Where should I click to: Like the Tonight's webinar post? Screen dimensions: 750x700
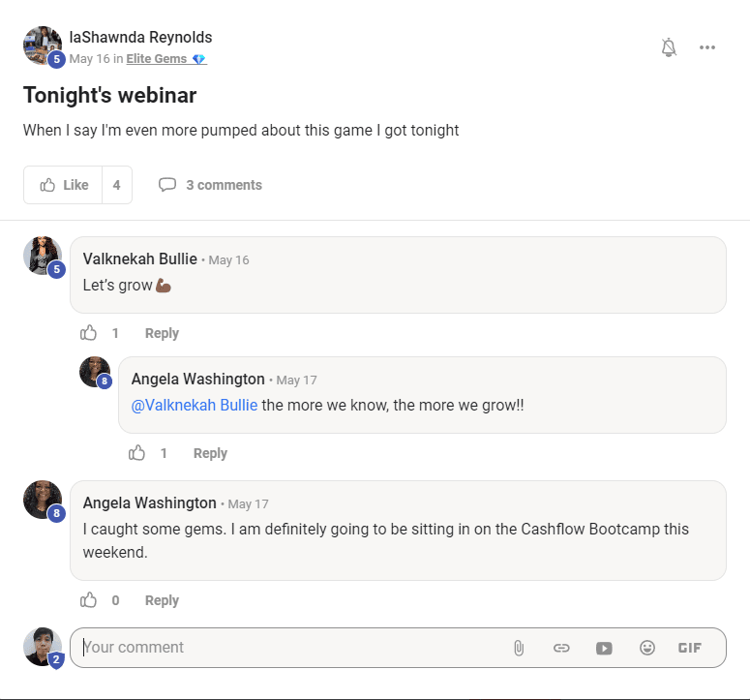pos(64,185)
